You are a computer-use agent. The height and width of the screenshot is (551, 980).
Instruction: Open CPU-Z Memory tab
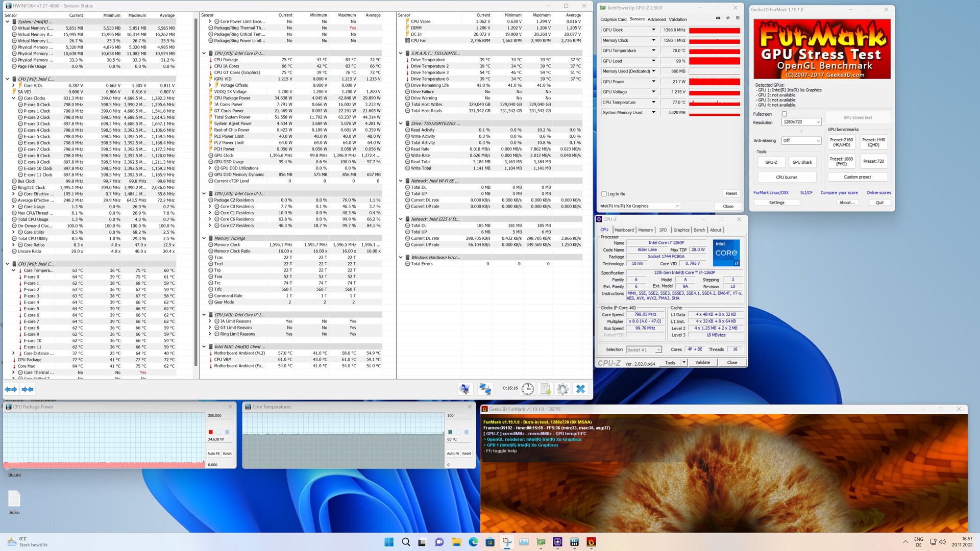point(645,230)
